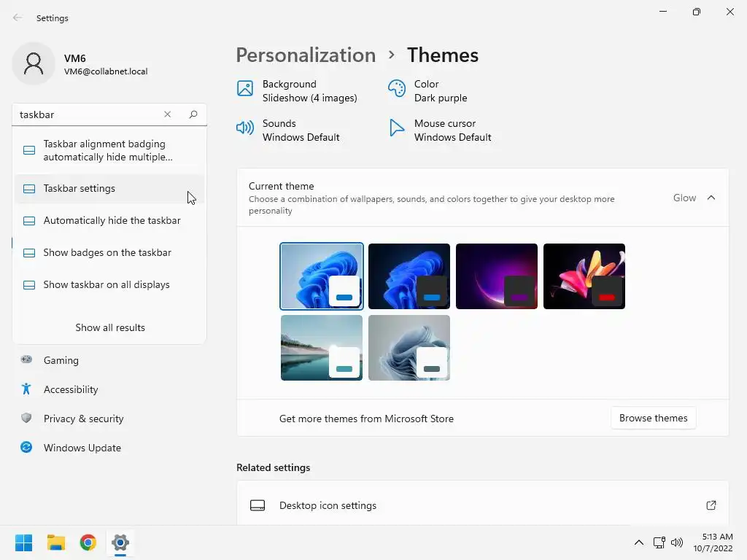Image resolution: width=747 pixels, height=560 pixels.
Task: Collapse the Current theme section chevron
Action: point(711,198)
